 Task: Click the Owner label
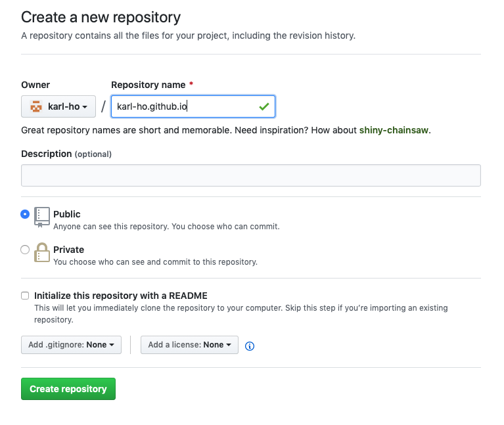(35, 85)
